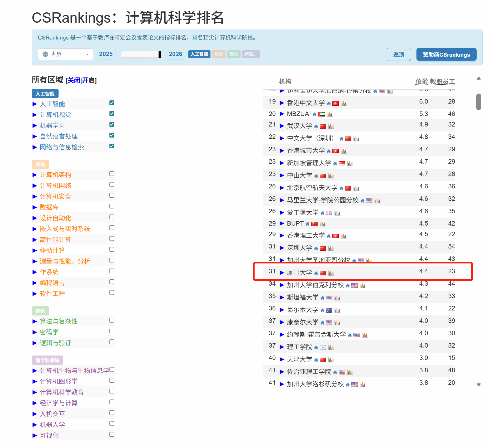Expand the 机器学习 sub-areas triangle

[x=35, y=126]
